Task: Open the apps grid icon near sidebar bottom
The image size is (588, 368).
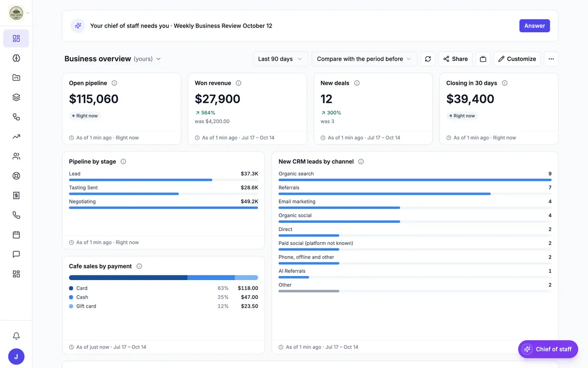Action: click(x=16, y=274)
